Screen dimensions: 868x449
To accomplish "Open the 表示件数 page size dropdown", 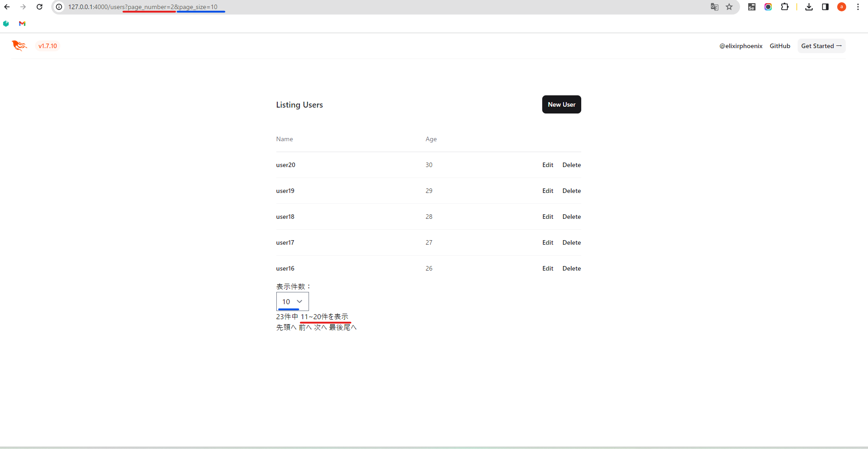I will coord(293,301).
